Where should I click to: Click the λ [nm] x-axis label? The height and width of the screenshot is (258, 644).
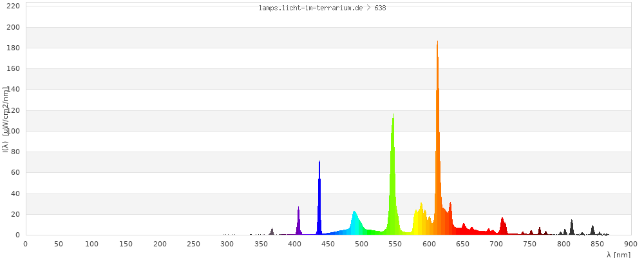(618, 255)
